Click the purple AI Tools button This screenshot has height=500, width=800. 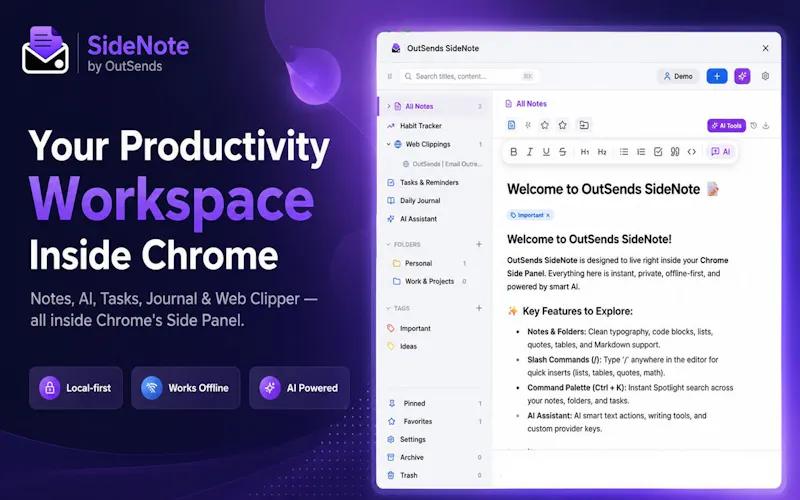click(x=727, y=126)
